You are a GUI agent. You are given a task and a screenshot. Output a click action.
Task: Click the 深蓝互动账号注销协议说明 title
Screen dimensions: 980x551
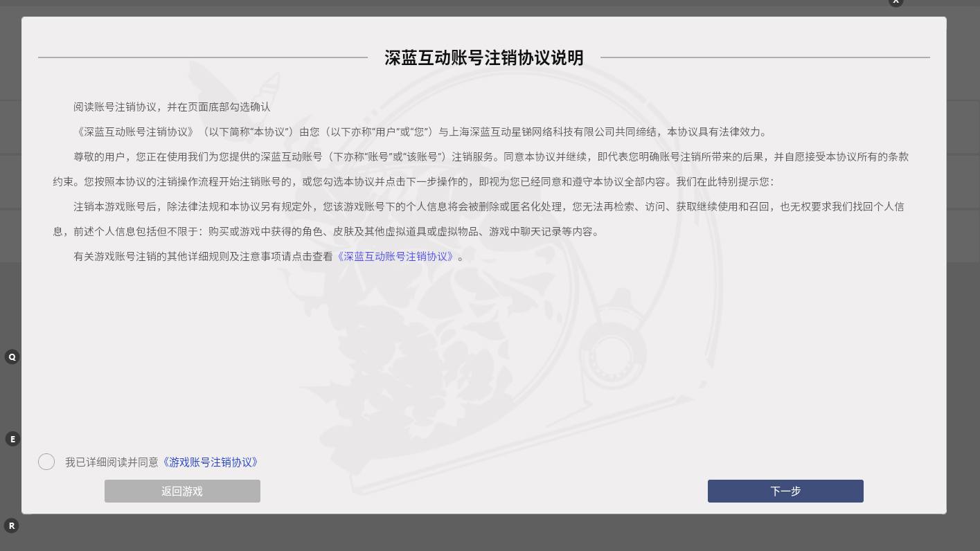(x=483, y=58)
